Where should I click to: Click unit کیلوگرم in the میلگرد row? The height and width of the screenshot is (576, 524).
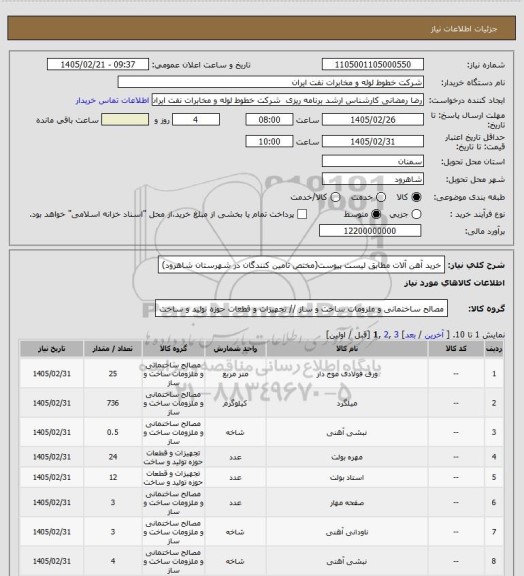pyautogui.click(x=235, y=403)
